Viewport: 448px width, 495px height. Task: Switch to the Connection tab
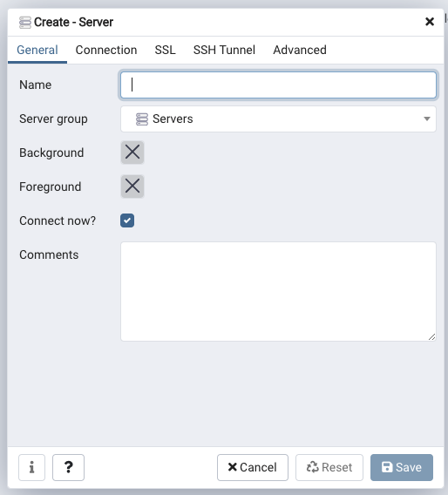tap(106, 50)
